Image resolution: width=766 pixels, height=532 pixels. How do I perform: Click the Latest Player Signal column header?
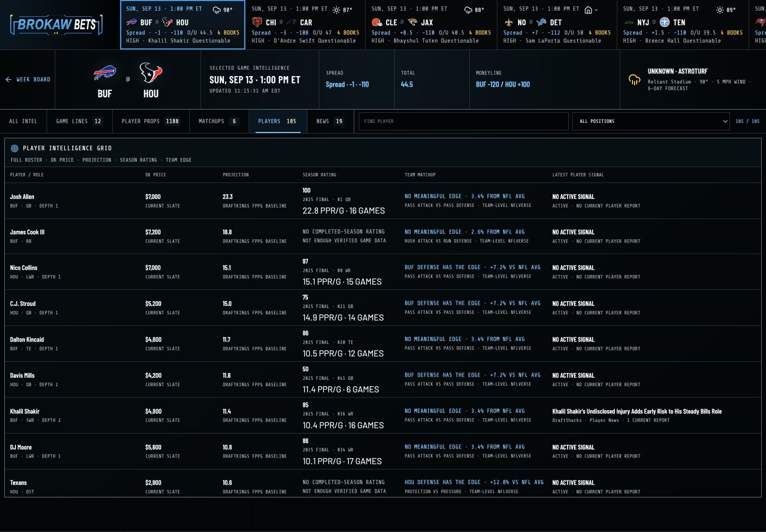click(x=578, y=174)
